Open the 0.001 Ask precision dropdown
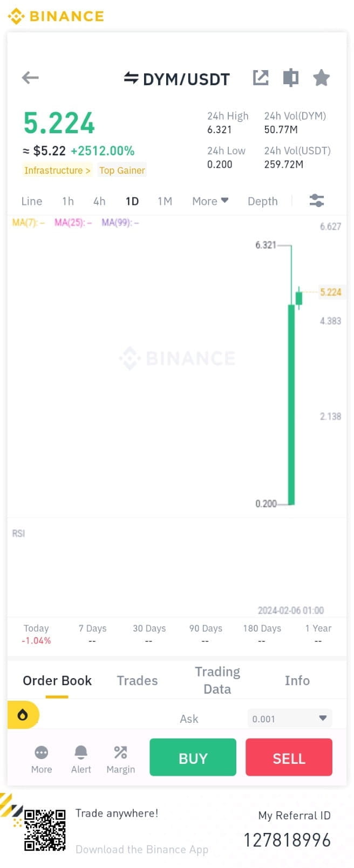The width and height of the screenshot is (354, 868). [x=289, y=719]
